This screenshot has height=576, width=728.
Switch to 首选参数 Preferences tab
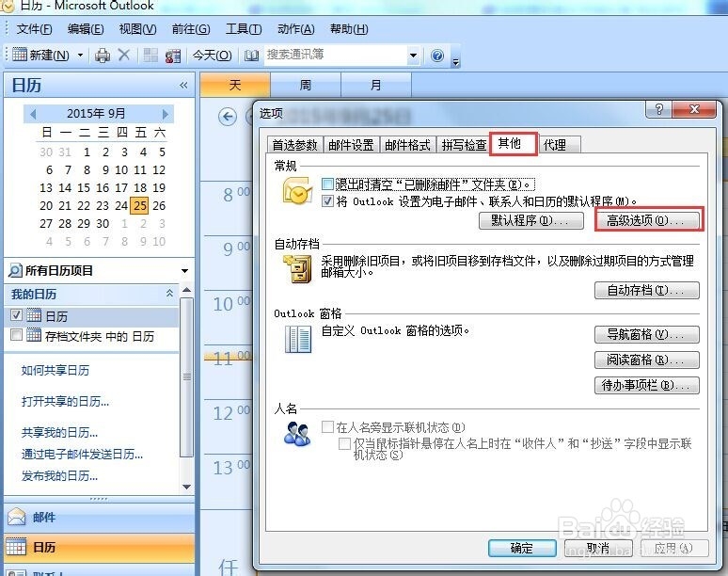[294, 145]
